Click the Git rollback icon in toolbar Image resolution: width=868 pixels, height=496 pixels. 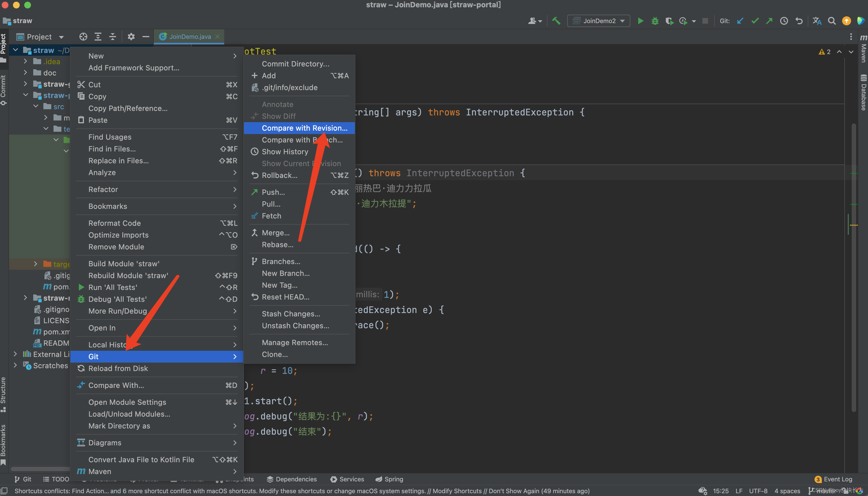[799, 21]
